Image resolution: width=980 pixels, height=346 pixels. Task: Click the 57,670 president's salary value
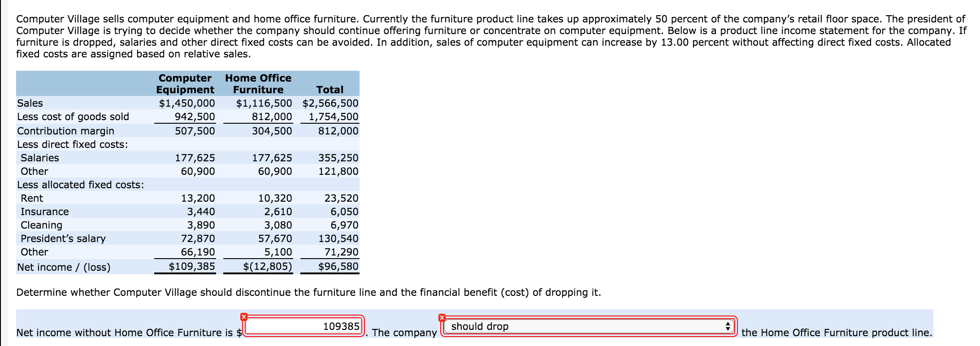pos(275,238)
